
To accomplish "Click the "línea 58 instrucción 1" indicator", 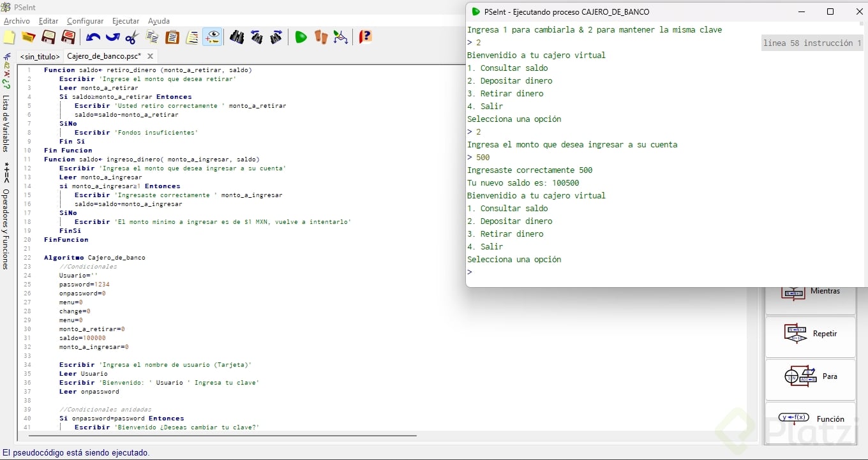I will (812, 43).
